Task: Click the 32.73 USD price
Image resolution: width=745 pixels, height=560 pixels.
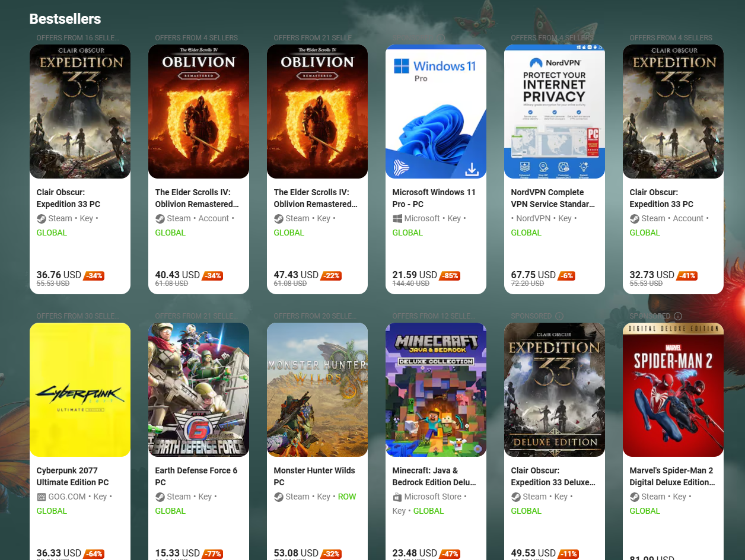Action: pos(652,275)
